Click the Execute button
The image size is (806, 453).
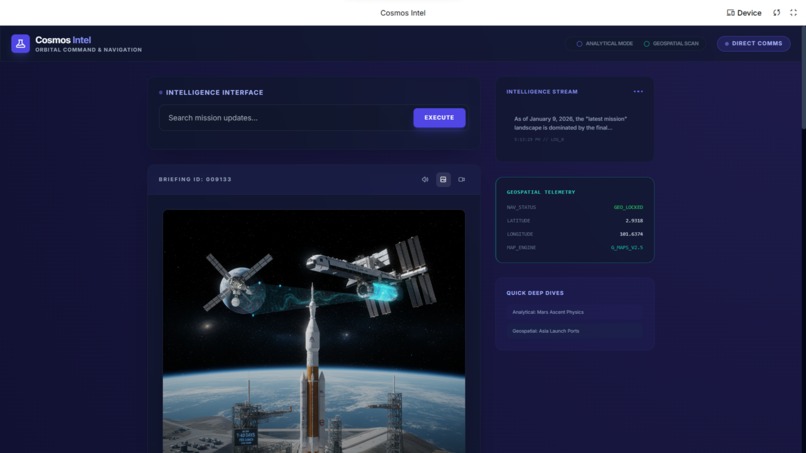tap(439, 118)
